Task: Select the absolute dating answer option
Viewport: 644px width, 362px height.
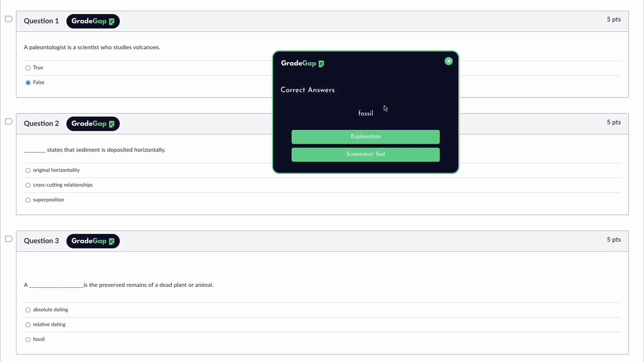Action: click(28, 309)
